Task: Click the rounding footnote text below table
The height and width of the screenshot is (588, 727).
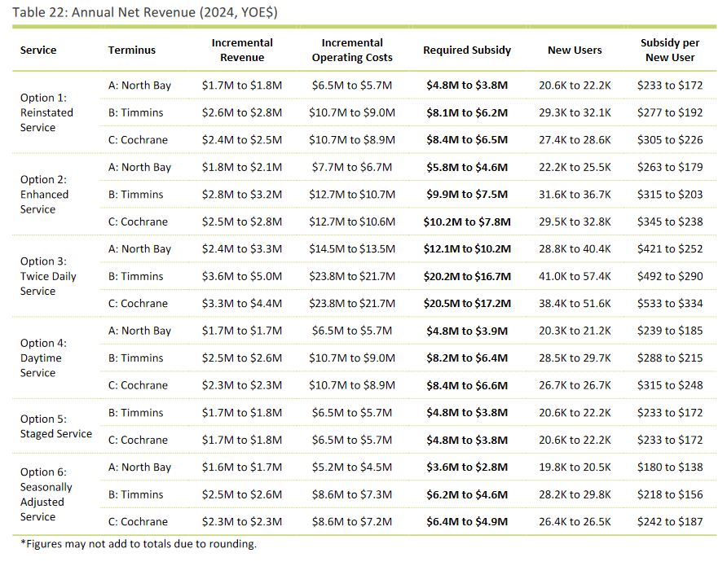Action: coord(139,543)
